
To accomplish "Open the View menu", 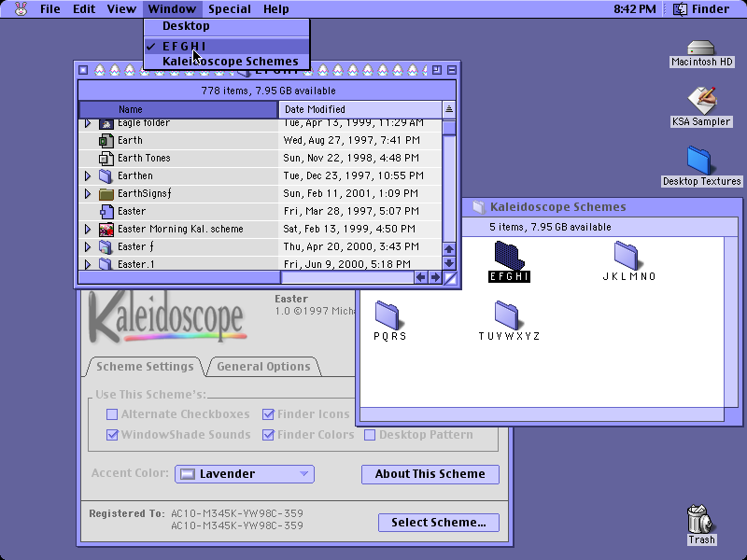I will point(121,9).
